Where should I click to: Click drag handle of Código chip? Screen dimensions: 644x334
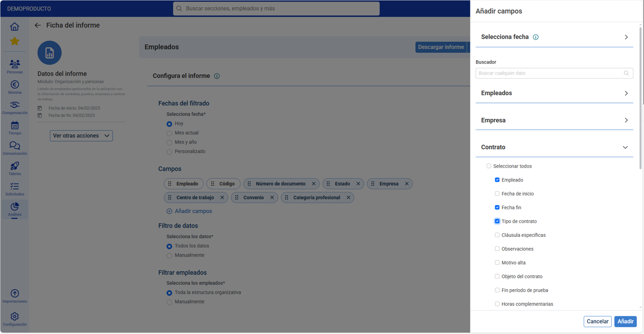tap(213, 184)
